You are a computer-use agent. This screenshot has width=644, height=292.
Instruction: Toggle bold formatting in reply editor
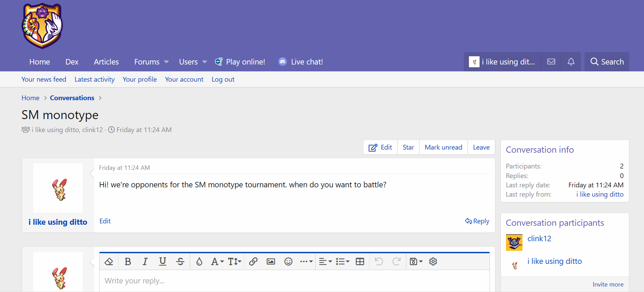point(128,261)
